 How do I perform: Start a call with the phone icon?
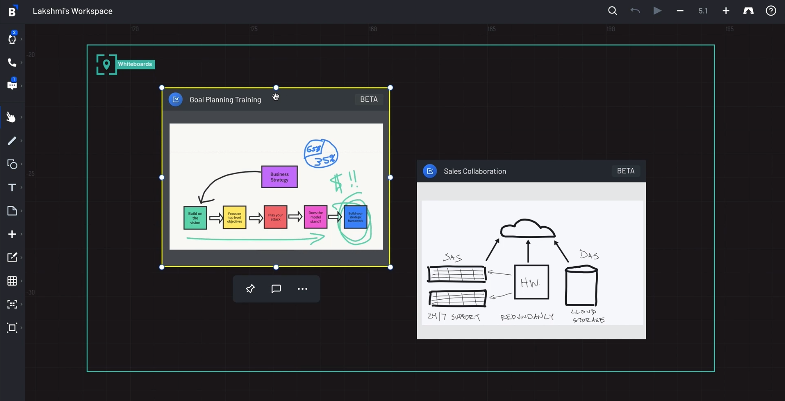[x=12, y=63]
